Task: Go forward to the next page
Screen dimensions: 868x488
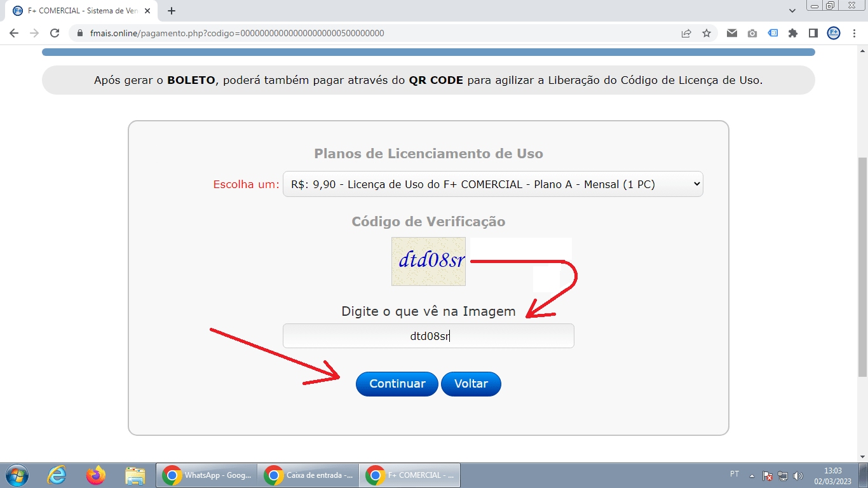Action: 34,33
